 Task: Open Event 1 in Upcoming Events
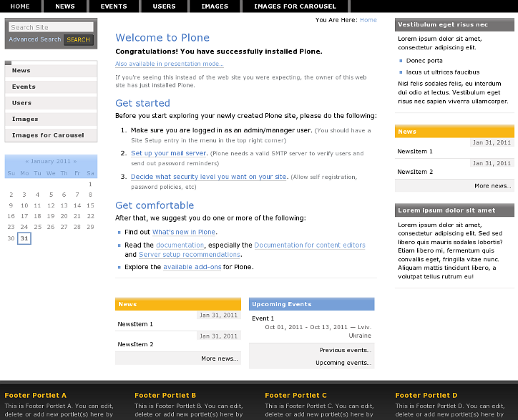[x=263, y=318]
